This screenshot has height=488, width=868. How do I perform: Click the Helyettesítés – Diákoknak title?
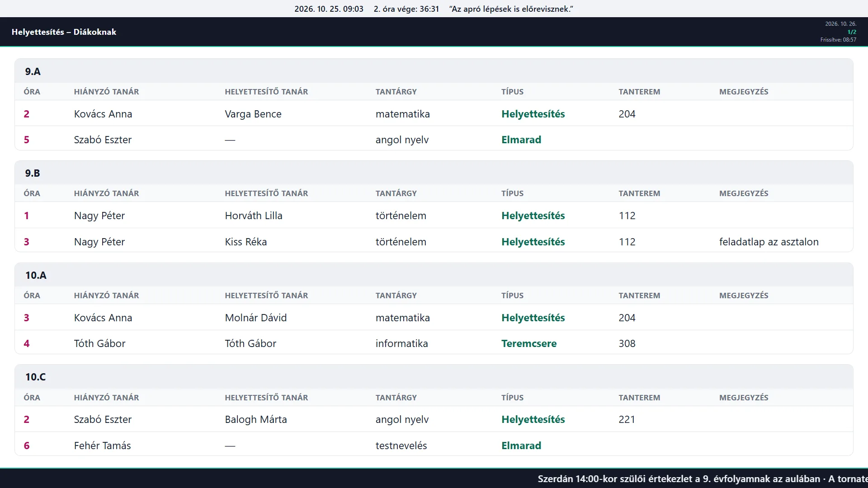(x=64, y=32)
